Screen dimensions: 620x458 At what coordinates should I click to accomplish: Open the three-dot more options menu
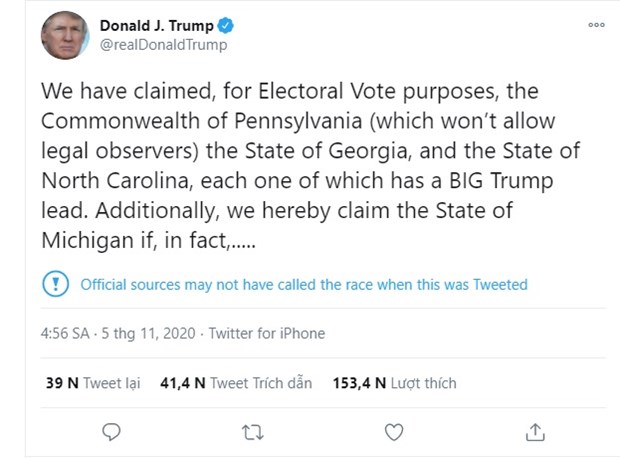(597, 24)
